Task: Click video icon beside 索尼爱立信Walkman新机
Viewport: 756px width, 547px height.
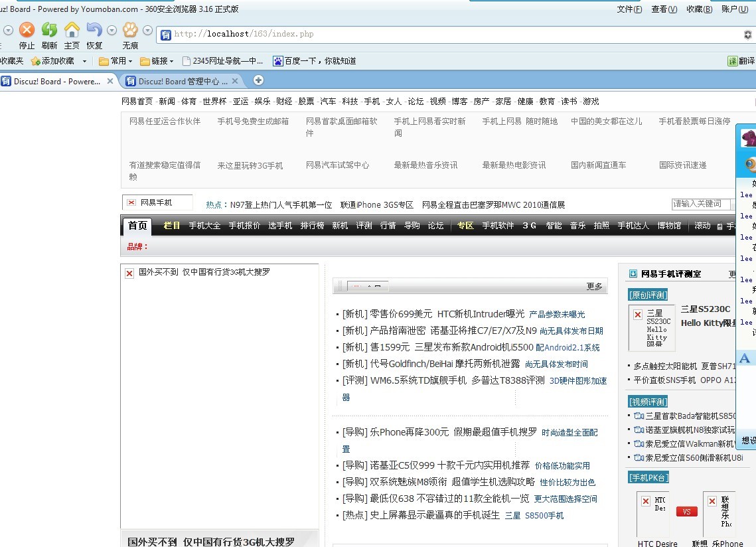Action: tap(639, 444)
